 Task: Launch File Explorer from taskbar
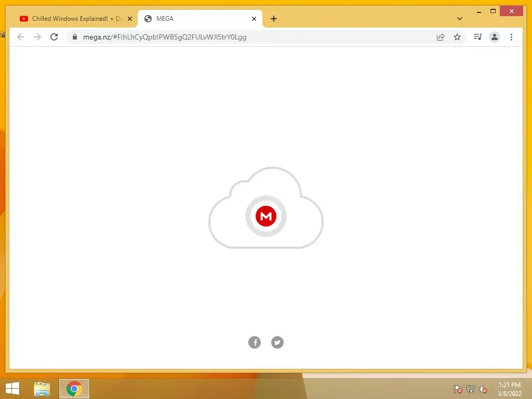click(x=42, y=389)
